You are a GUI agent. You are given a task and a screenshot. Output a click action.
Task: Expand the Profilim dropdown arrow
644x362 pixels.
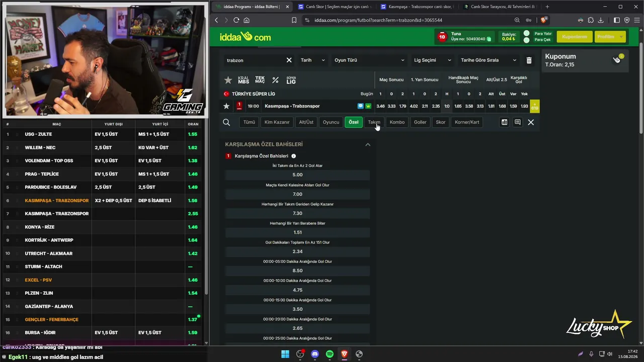(x=621, y=37)
